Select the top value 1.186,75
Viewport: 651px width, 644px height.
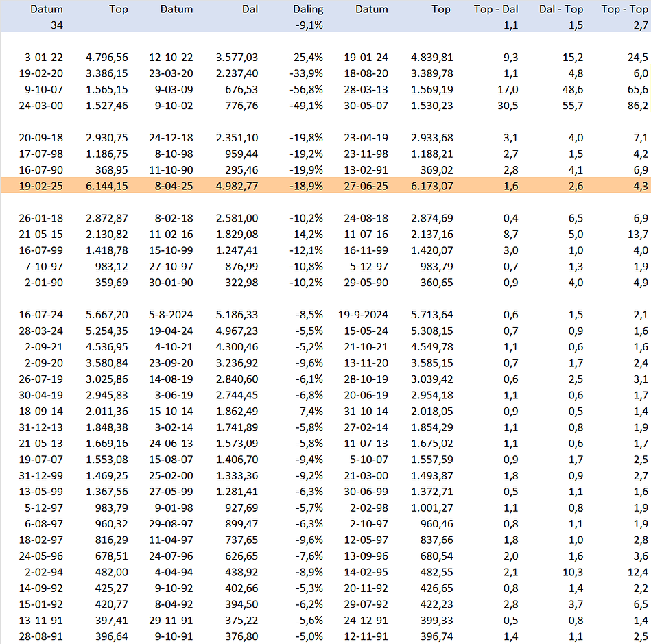point(107,154)
